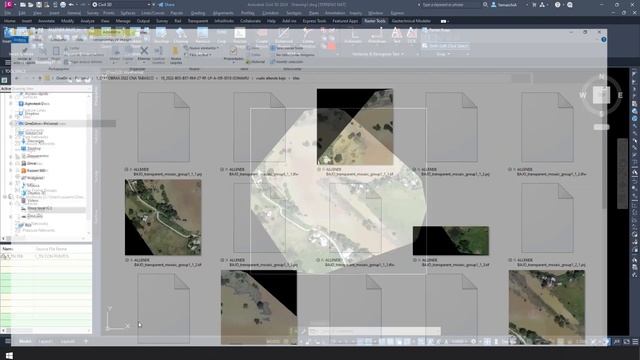Open the Surfaces menu
Image resolution: width=640 pixels, height=360 pixels.
click(x=128, y=13)
